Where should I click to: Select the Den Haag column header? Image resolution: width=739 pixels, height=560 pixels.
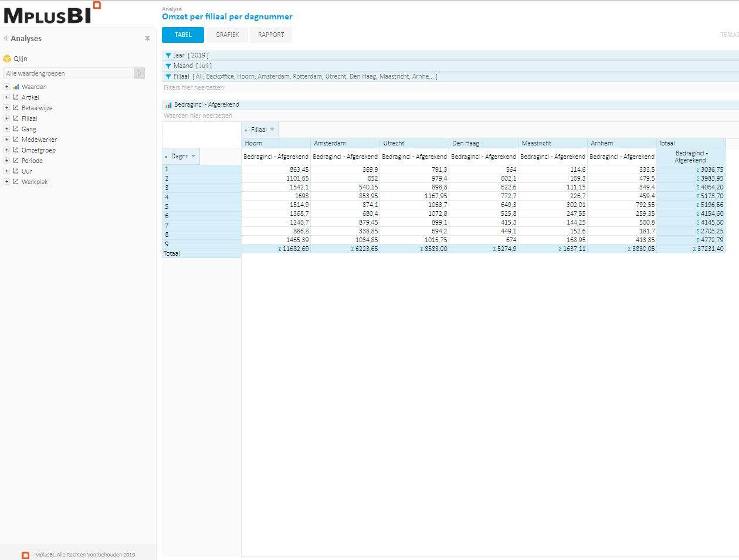tap(483, 143)
